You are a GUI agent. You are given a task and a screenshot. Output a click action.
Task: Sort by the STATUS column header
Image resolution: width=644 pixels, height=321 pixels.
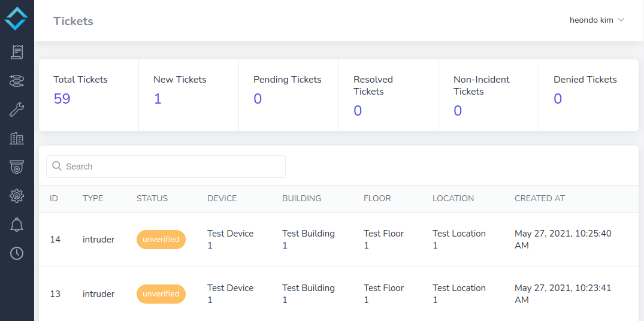pos(152,198)
